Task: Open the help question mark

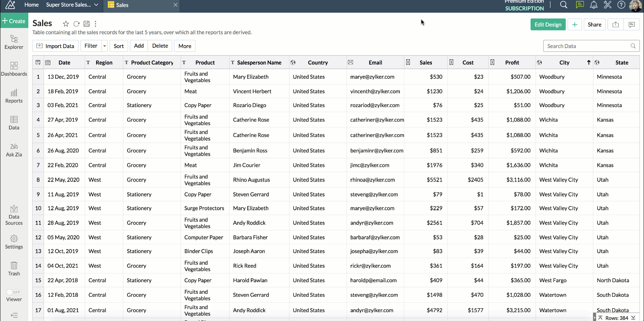Action: tap(621, 5)
